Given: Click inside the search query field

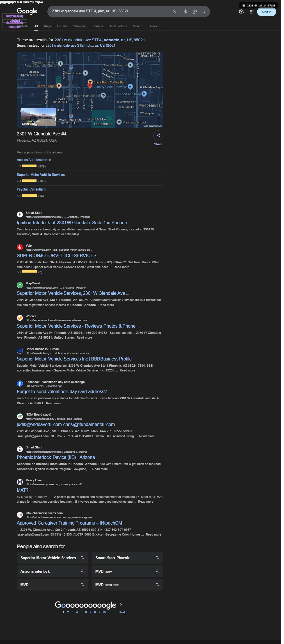Looking at the screenshot, I should 111,11.
